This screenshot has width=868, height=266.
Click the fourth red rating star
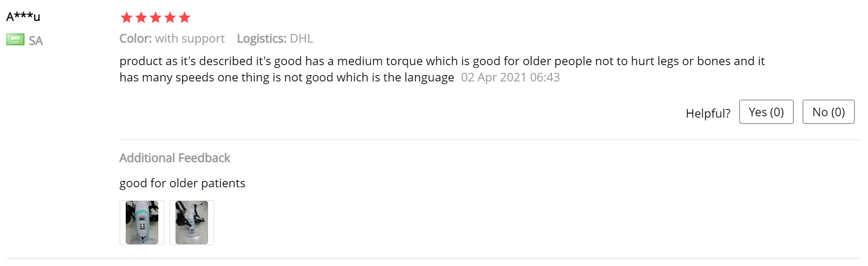pyautogui.click(x=170, y=18)
